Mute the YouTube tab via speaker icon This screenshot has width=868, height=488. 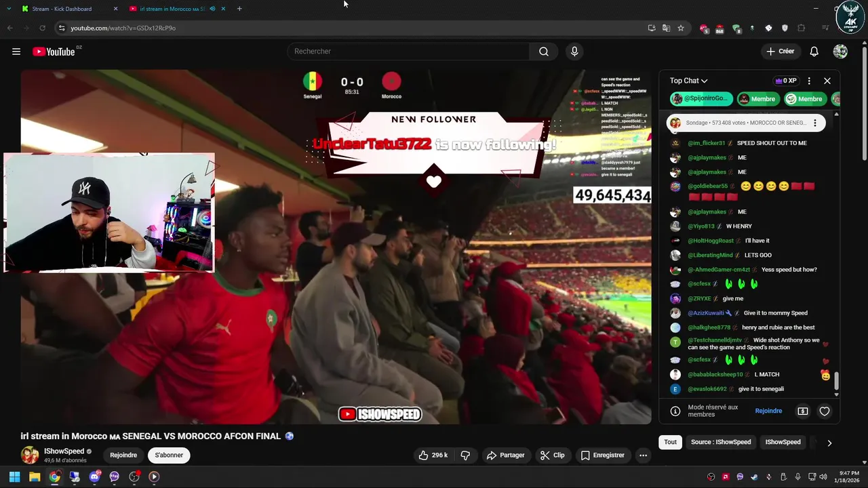coord(213,9)
